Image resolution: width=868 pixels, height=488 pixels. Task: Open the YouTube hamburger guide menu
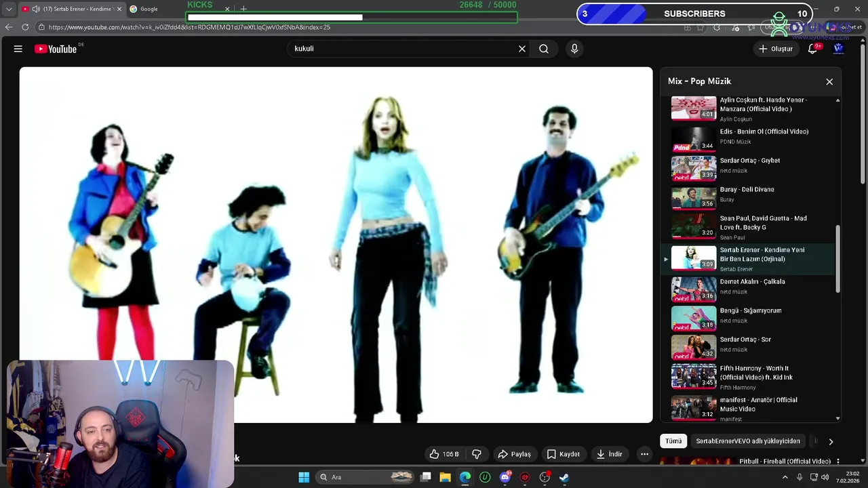coord(18,49)
